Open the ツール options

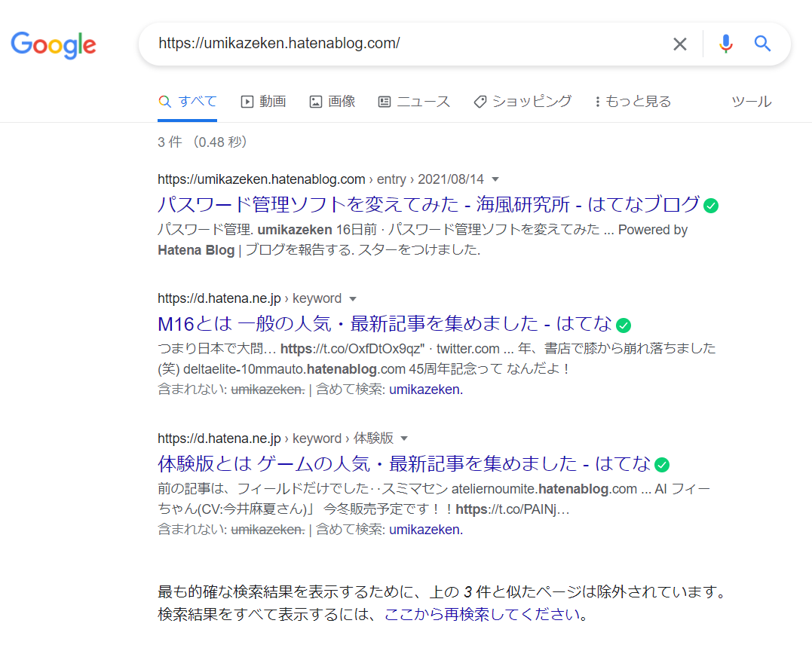(752, 102)
